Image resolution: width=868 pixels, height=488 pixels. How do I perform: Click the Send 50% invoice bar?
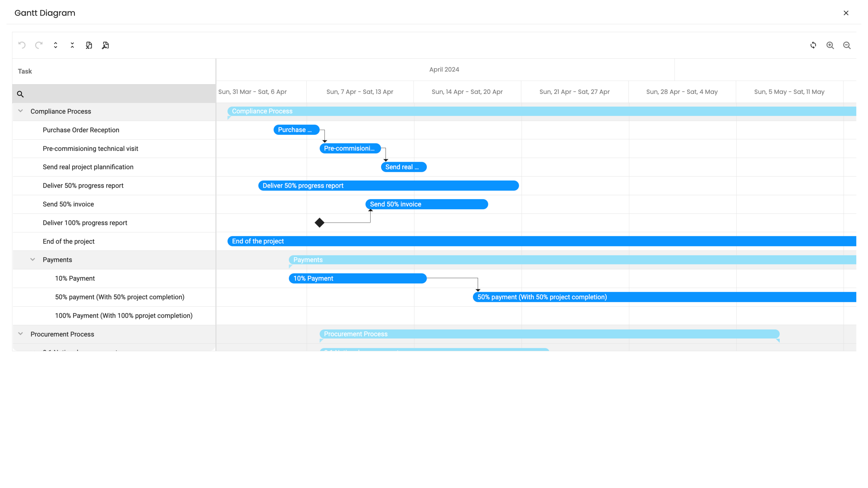(427, 204)
